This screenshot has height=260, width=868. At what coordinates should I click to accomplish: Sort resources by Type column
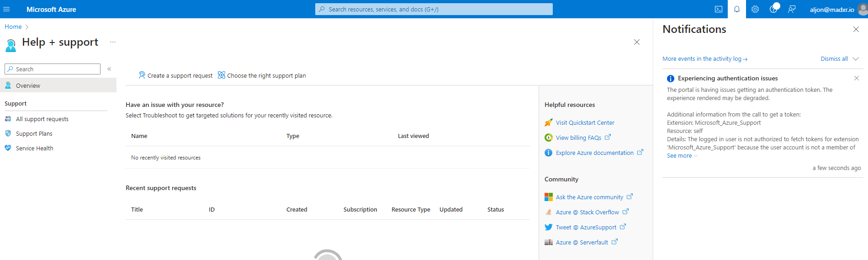tap(293, 136)
